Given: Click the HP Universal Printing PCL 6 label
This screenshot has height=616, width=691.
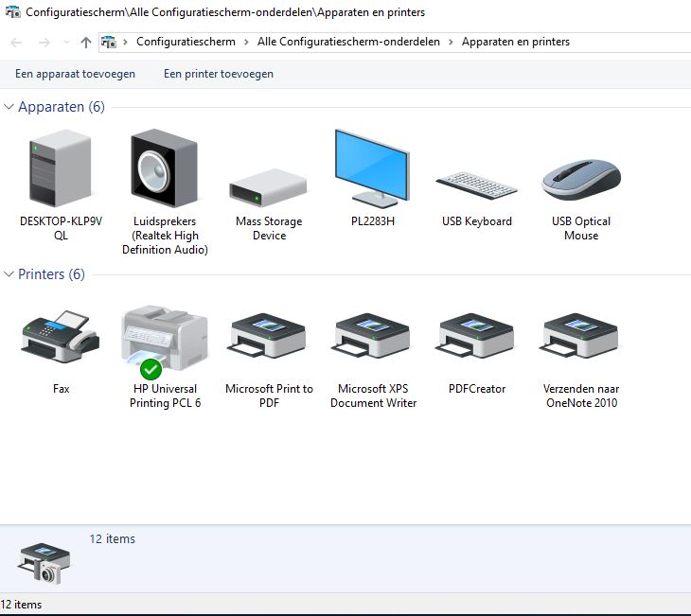Looking at the screenshot, I should click(165, 396).
